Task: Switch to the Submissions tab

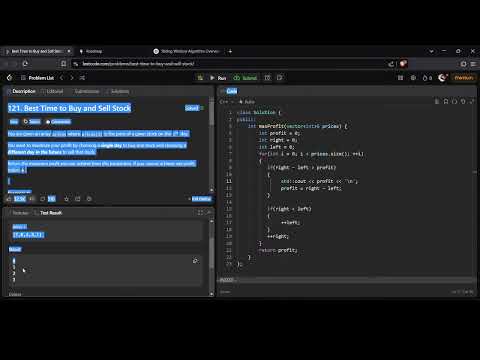Action: [86, 91]
